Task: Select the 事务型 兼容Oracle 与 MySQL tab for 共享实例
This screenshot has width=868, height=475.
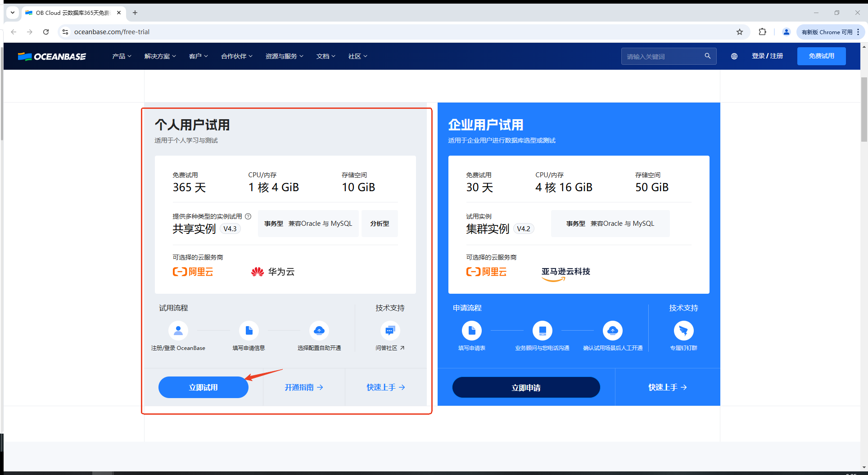Action: (308, 224)
